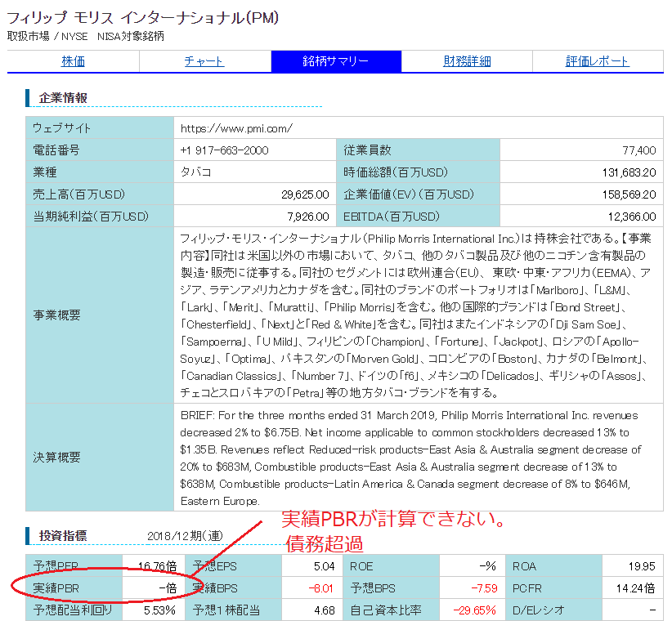Screen dimensions: 672x621
Task: Click the https://www.pmi.com/ website URL
Action: coord(236,128)
